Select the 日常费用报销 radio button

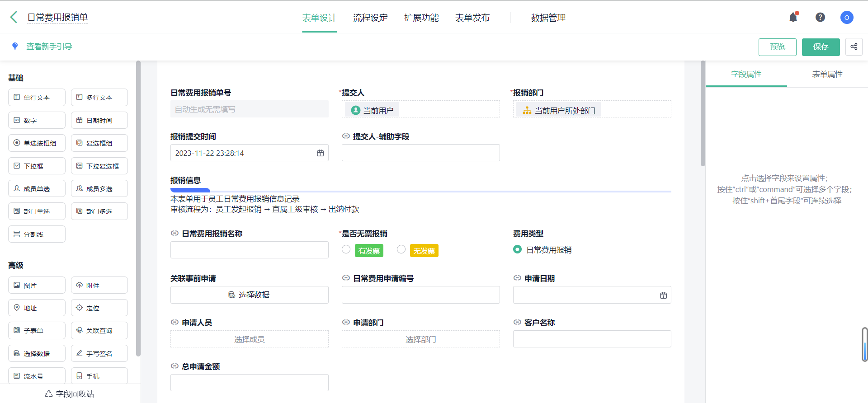(x=517, y=249)
